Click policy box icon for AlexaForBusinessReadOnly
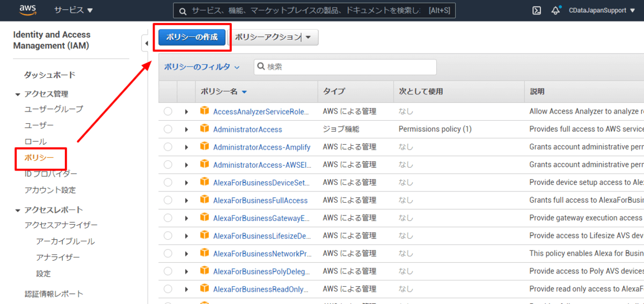The width and height of the screenshot is (644, 304). coord(204,288)
